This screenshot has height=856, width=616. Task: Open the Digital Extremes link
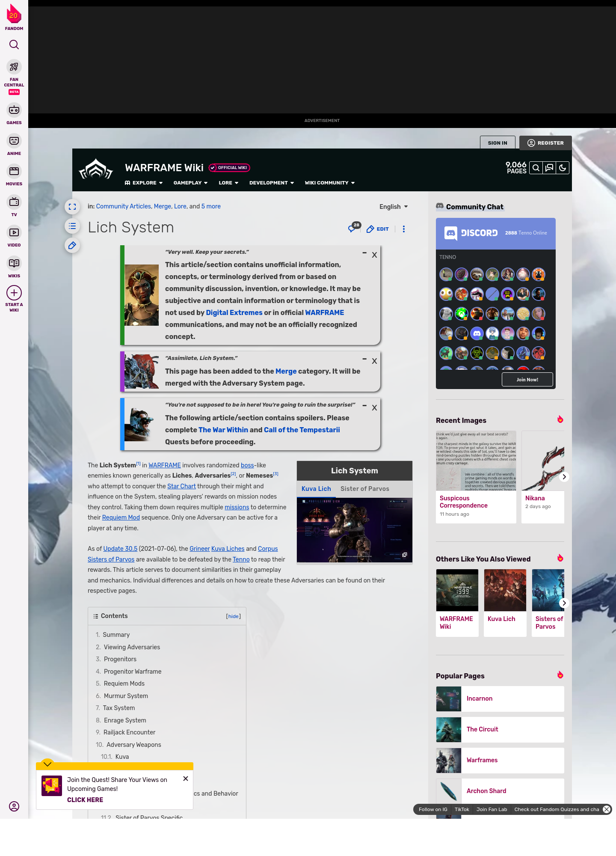pyautogui.click(x=234, y=312)
